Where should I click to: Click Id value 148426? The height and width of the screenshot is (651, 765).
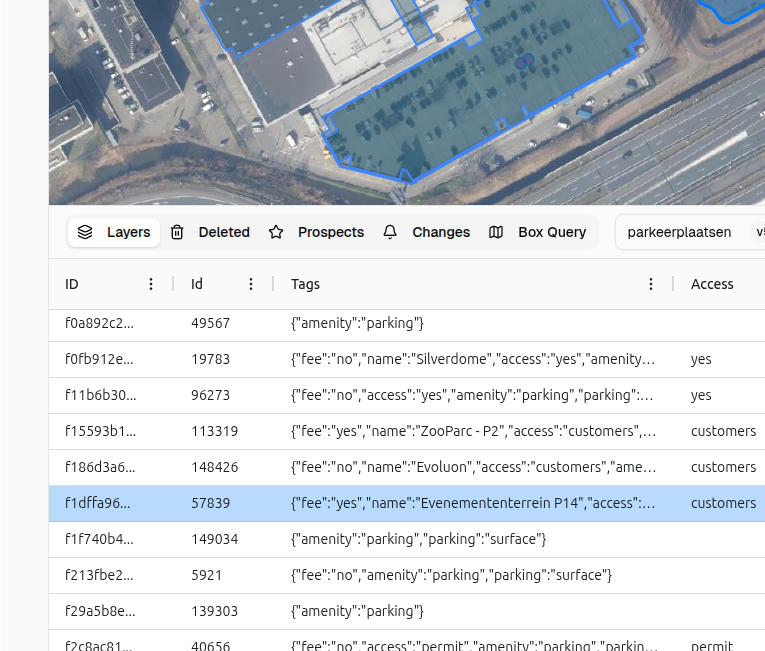click(x=215, y=468)
